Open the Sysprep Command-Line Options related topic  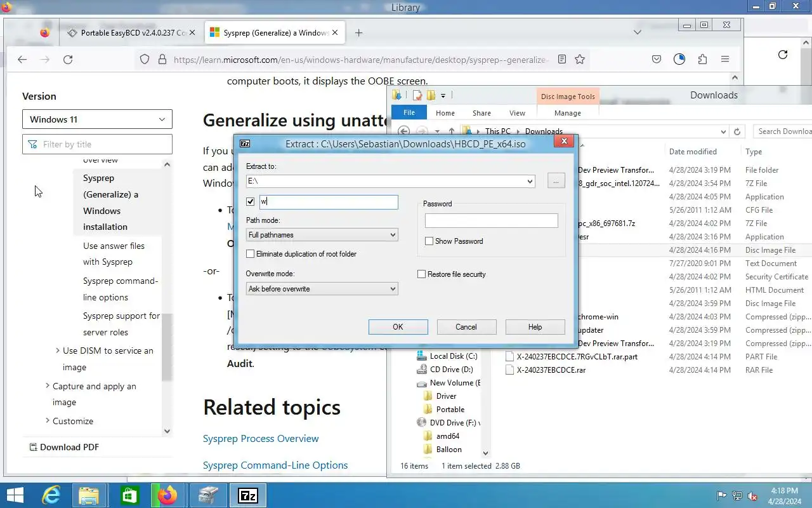click(275, 465)
